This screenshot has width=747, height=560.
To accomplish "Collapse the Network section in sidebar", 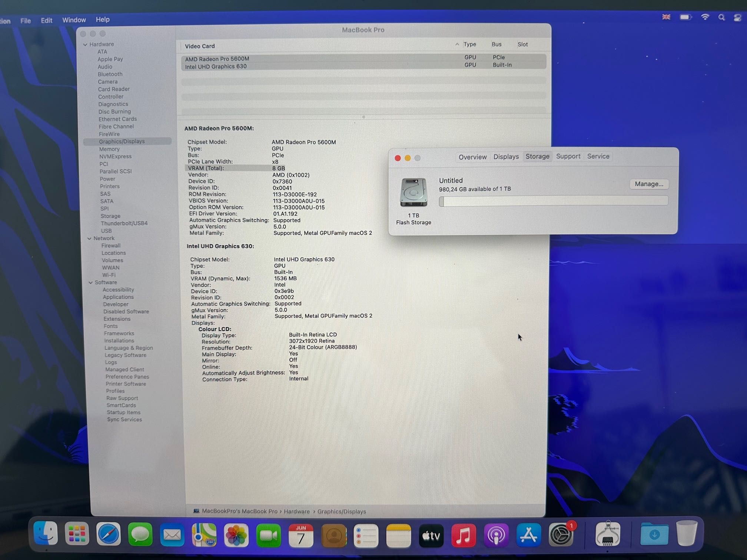I will [x=89, y=239].
